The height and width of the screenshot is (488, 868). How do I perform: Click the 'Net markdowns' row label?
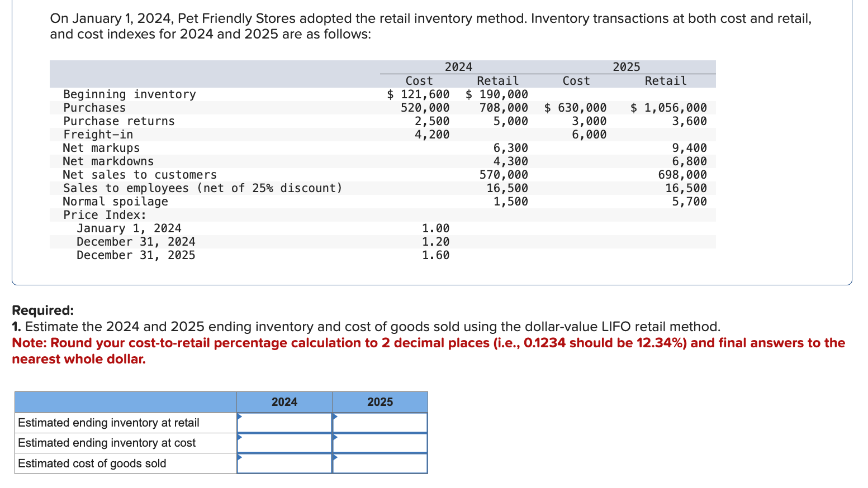click(x=108, y=161)
